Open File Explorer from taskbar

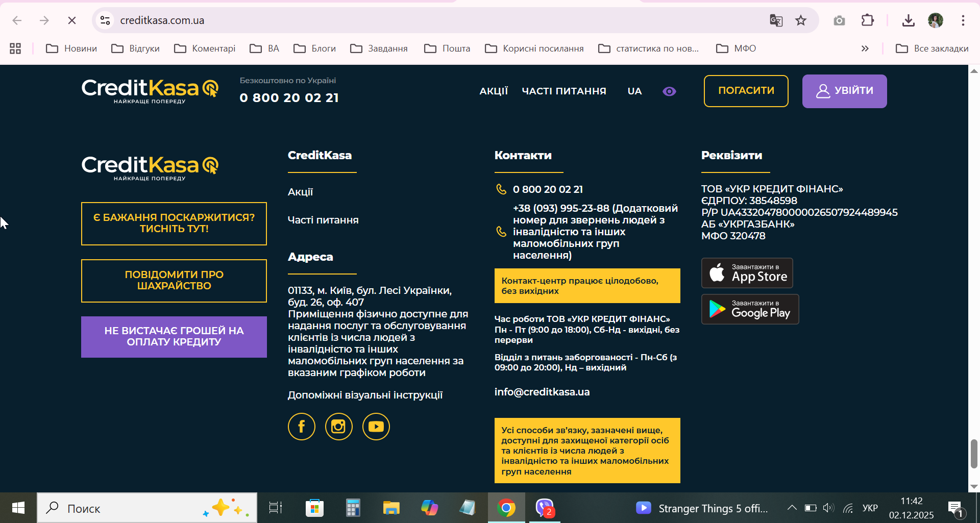click(391, 508)
